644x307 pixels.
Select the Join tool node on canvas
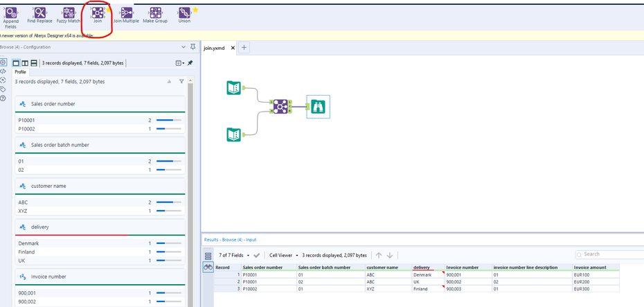point(280,107)
